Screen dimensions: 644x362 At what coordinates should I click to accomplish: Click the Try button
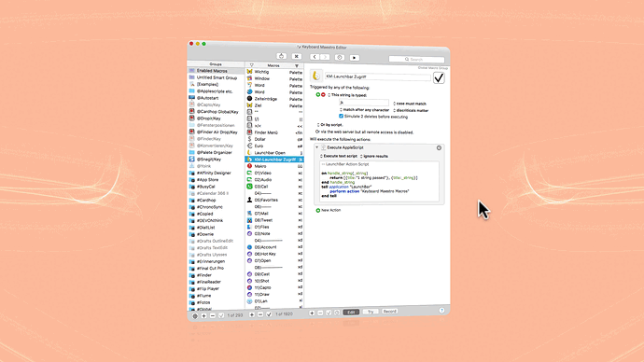(371, 312)
